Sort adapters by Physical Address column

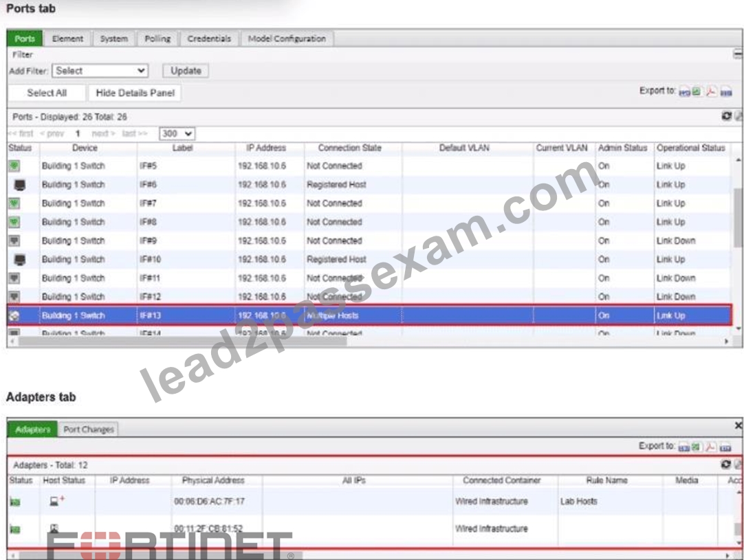(x=213, y=480)
